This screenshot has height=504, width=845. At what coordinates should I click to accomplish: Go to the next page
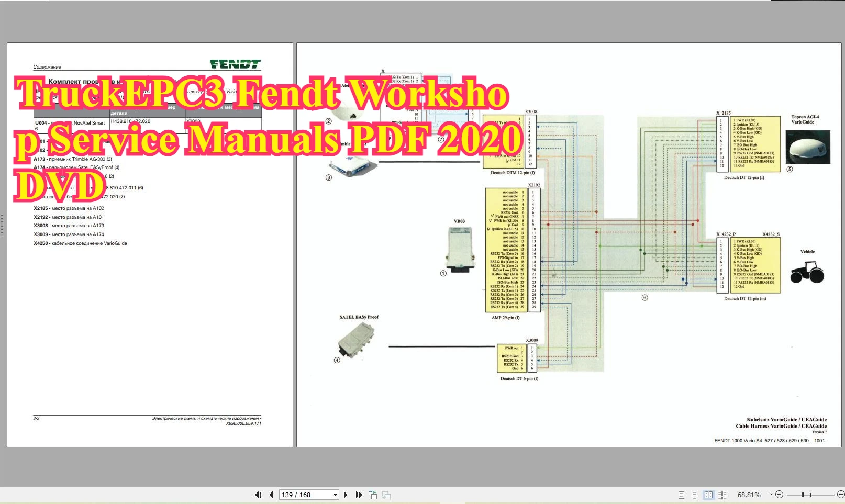[x=346, y=495]
